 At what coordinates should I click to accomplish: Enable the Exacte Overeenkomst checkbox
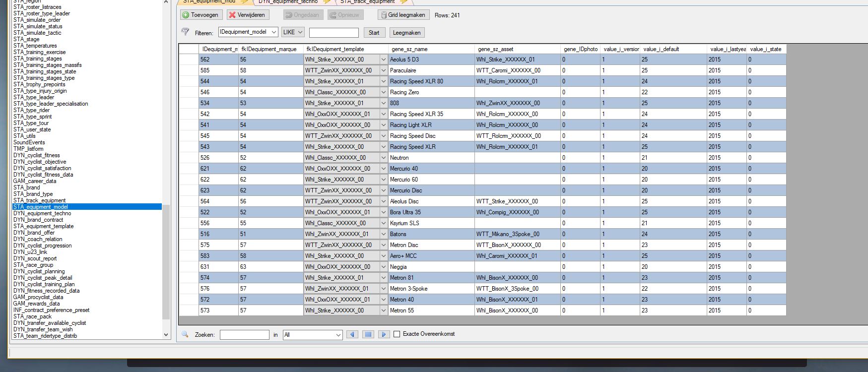point(397,334)
